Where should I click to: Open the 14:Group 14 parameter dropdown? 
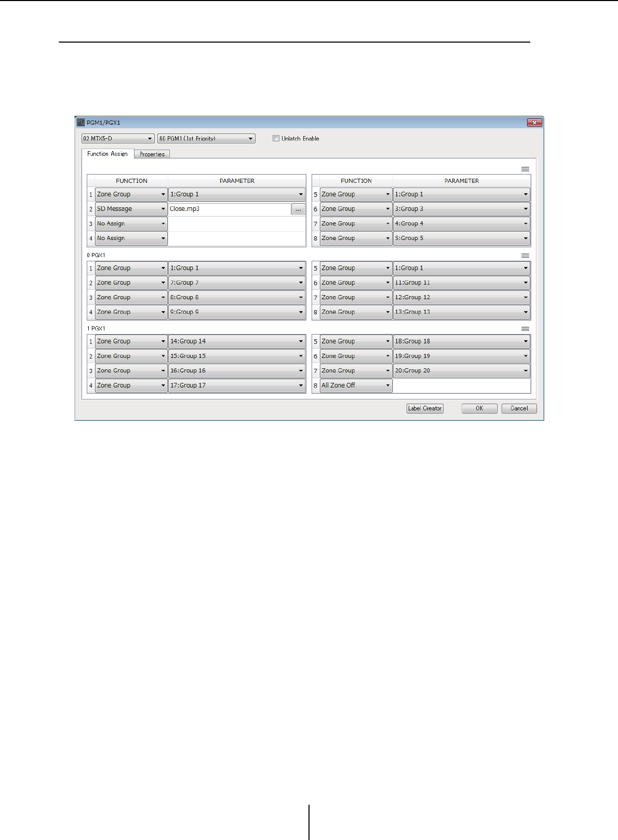coord(237,341)
